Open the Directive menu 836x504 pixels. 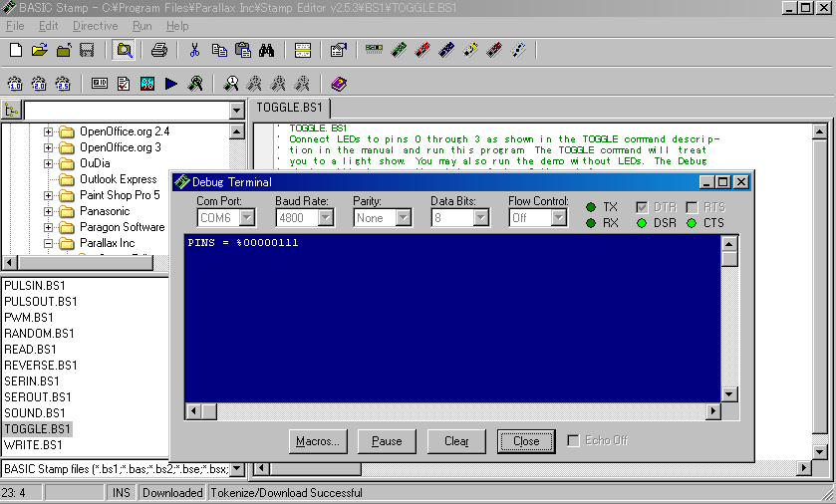click(96, 26)
